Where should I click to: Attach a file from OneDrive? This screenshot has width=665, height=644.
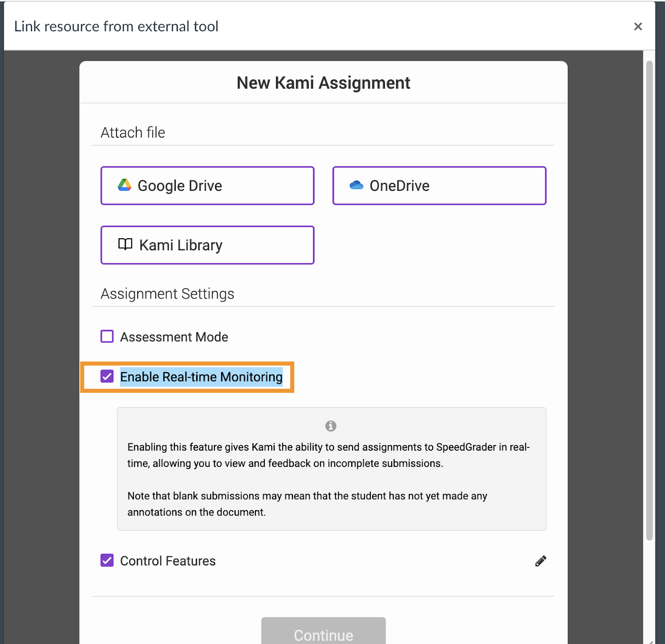point(439,185)
